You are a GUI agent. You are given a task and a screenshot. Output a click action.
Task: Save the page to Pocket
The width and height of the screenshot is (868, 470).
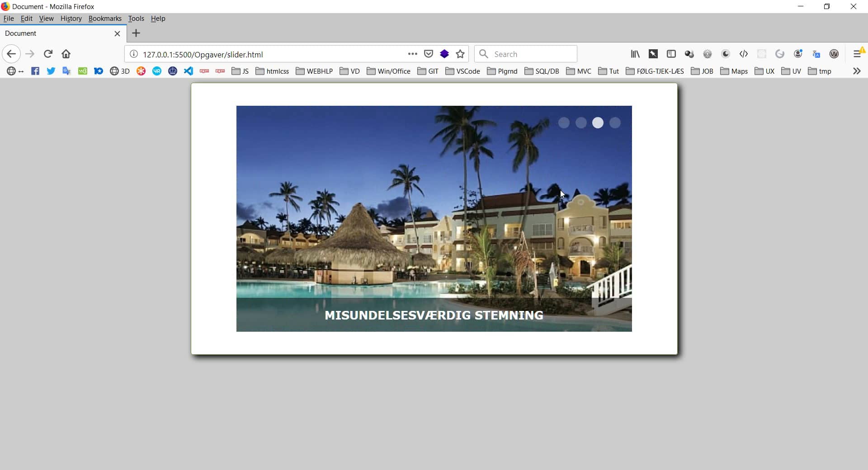pyautogui.click(x=429, y=54)
